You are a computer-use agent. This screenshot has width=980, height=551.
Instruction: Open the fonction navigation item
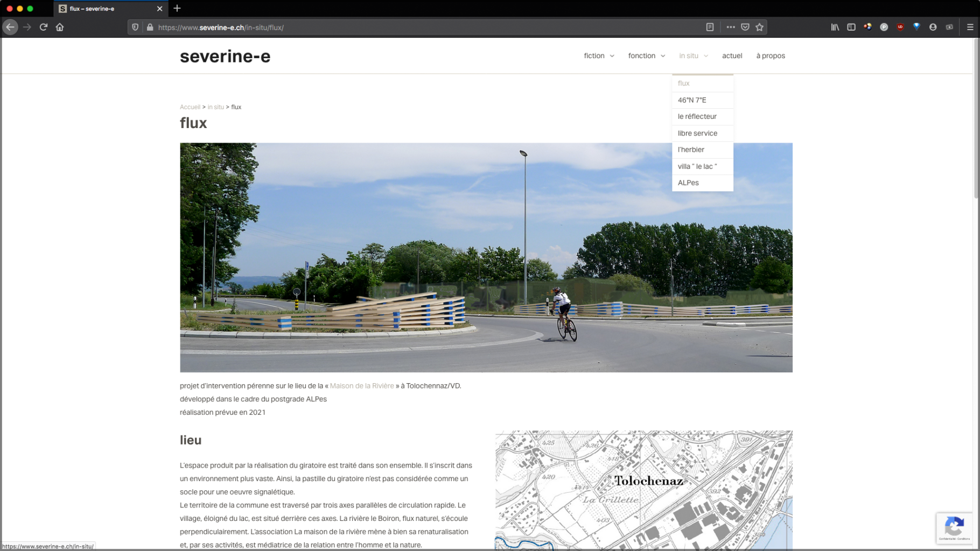pyautogui.click(x=641, y=55)
